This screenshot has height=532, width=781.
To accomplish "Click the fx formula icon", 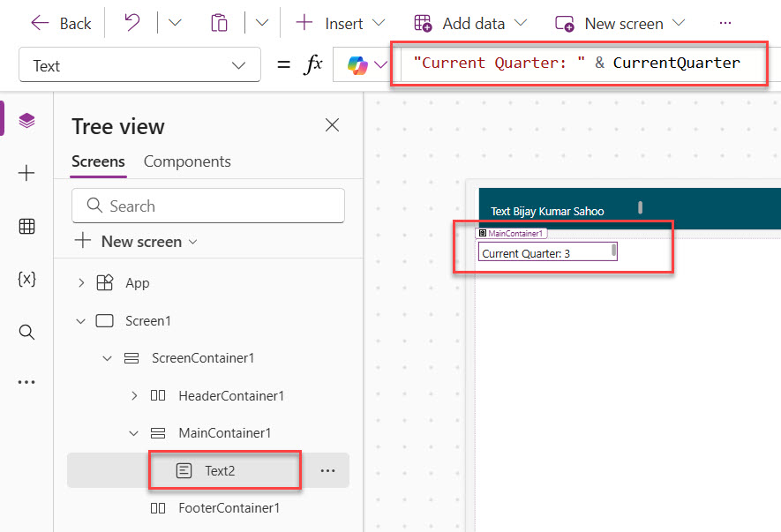I will tap(313, 64).
